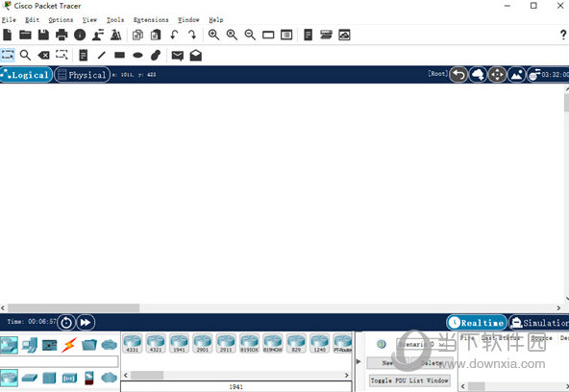The height and width of the screenshot is (392, 569).
Task: Select the Draw Line tool
Action: tap(102, 55)
